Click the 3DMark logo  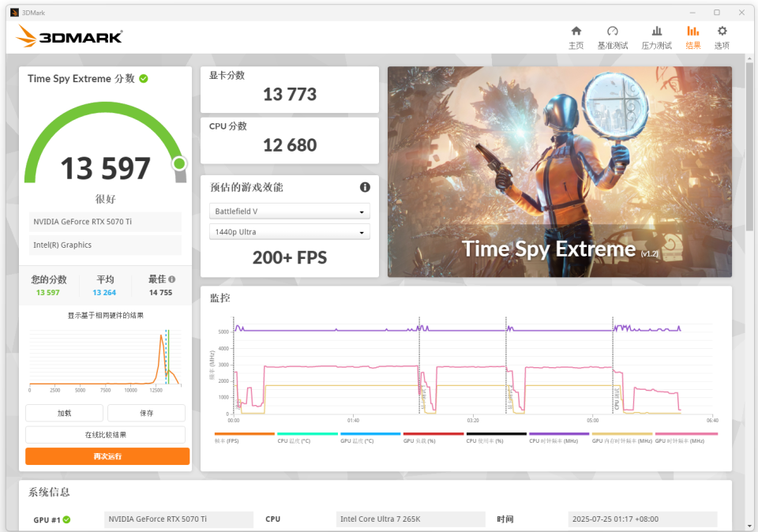pos(69,36)
